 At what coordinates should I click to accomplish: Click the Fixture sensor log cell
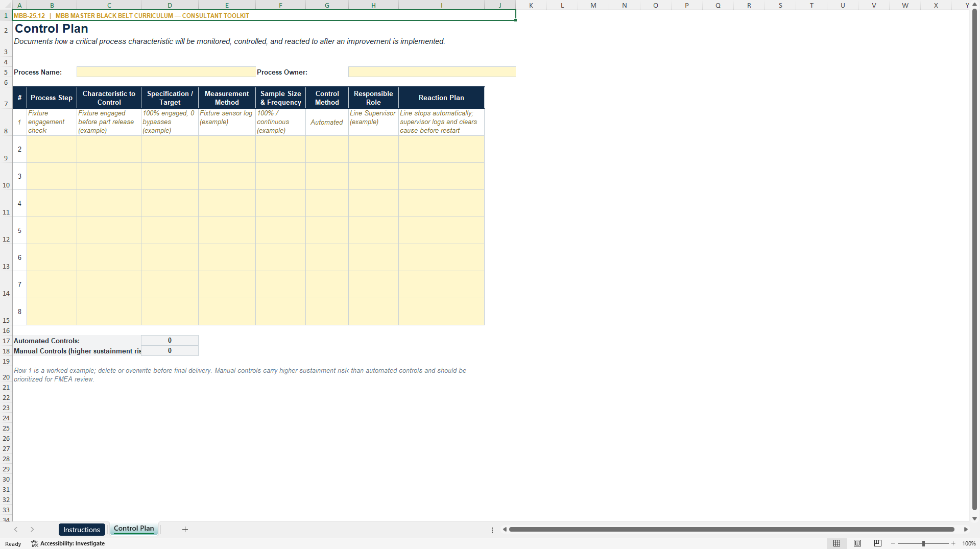pos(227,122)
